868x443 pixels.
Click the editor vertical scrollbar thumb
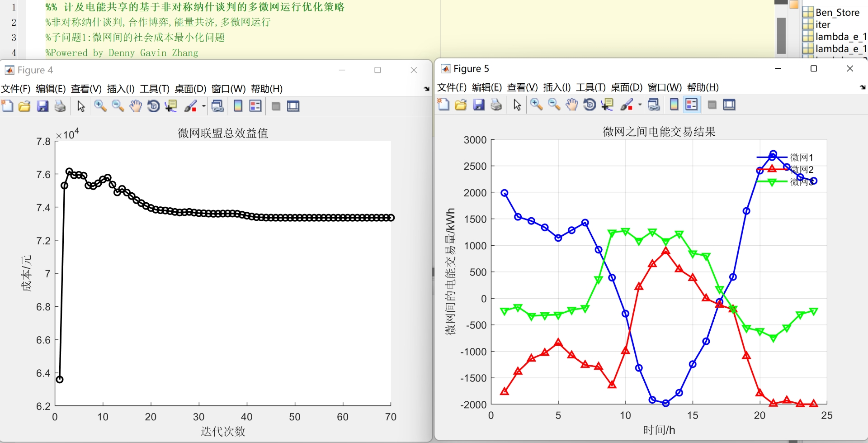781,35
